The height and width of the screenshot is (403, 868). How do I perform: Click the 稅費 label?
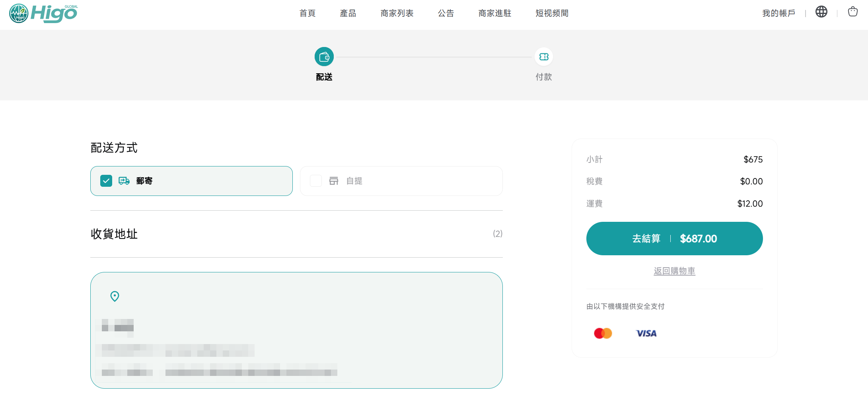pyautogui.click(x=594, y=181)
